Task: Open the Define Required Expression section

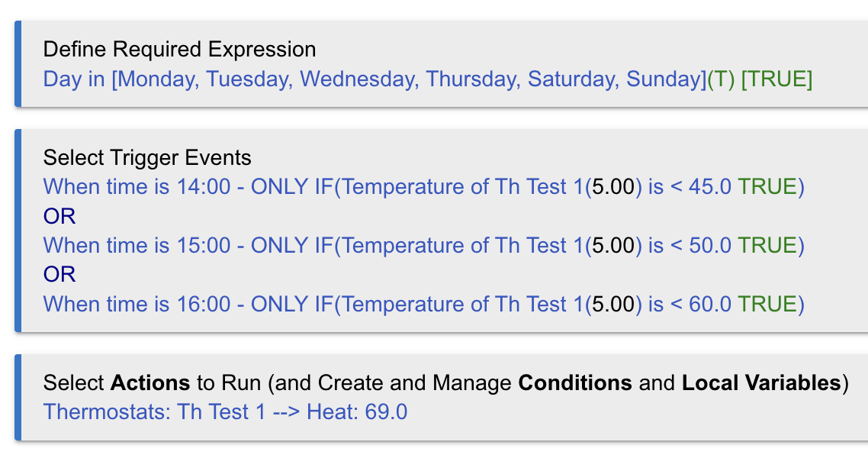Action: click(179, 50)
